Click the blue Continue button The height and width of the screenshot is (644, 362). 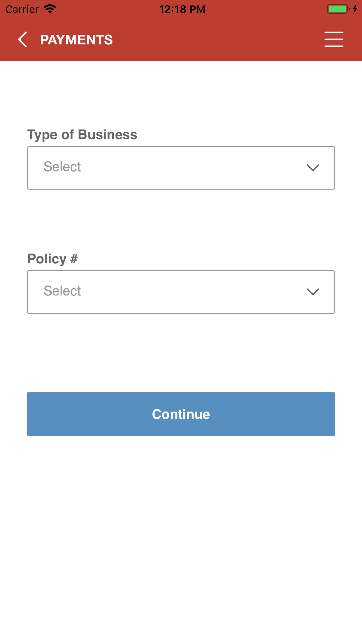click(181, 414)
